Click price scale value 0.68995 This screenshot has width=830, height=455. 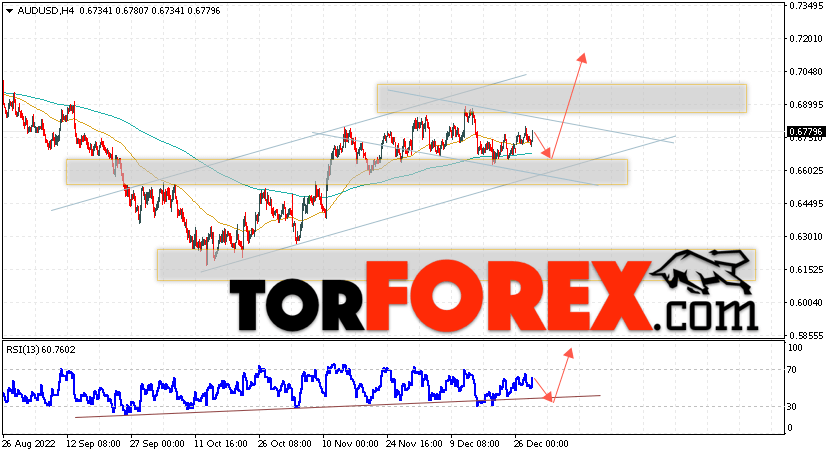806,105
